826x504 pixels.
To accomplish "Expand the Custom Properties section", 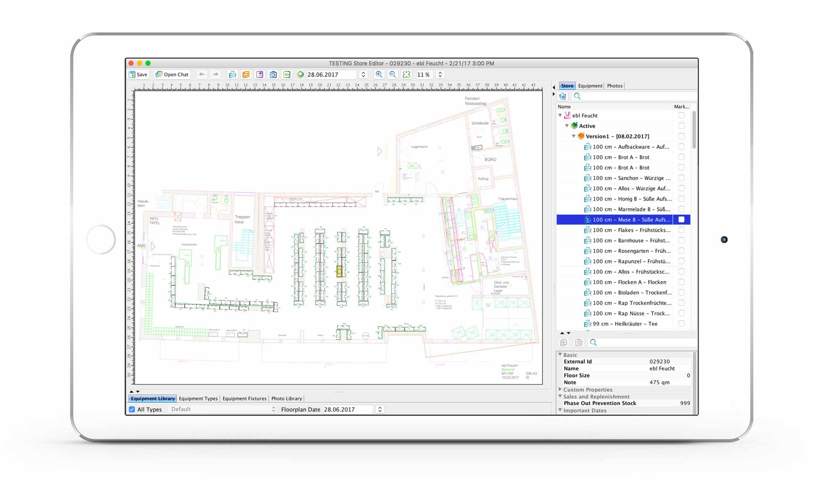I will (560, 389).
